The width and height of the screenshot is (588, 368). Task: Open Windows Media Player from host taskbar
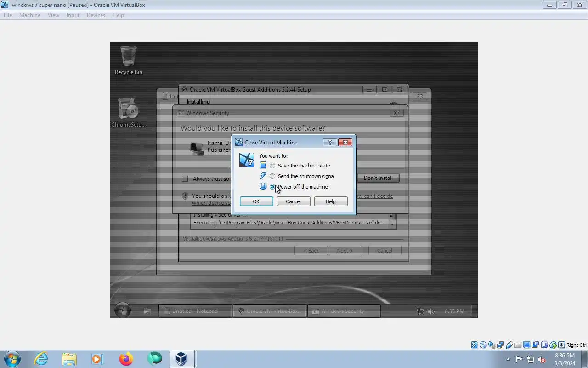click(97, 359)
